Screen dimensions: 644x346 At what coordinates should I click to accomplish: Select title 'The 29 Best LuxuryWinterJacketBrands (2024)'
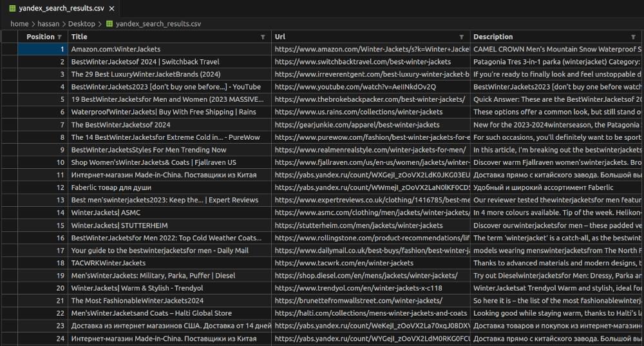tap(169, 74)
